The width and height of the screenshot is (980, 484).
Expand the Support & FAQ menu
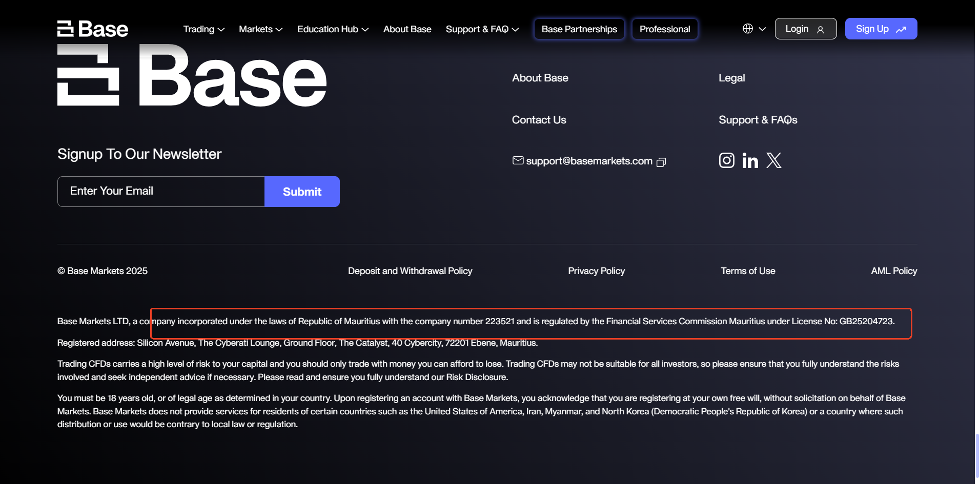pos(482,29)
